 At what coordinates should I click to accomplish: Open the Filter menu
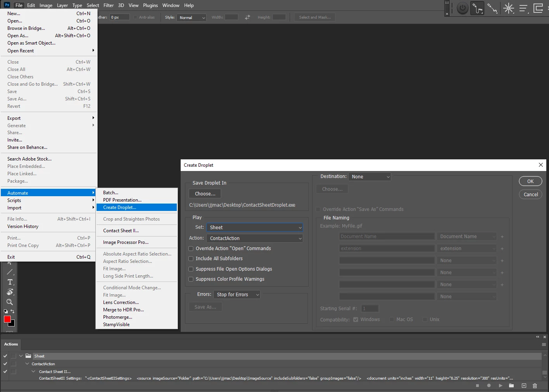(109, 5)
